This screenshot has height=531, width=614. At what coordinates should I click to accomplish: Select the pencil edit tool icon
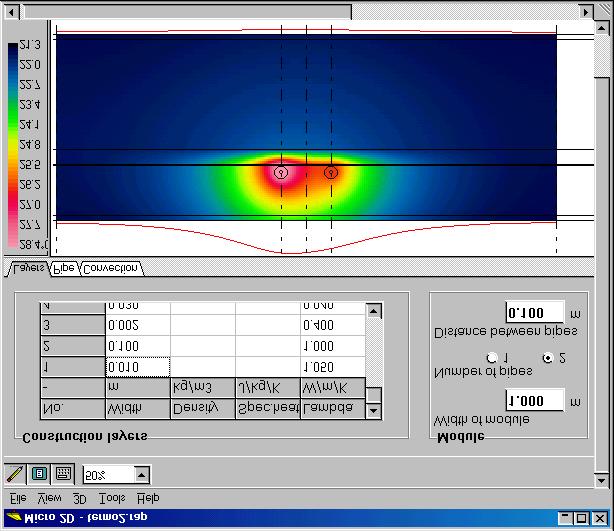tap(15, 474)
